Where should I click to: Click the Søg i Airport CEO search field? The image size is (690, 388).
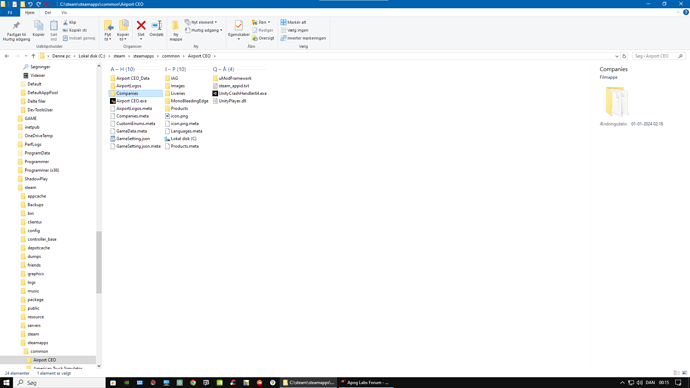pyautogui.click(x=658, y=56)
